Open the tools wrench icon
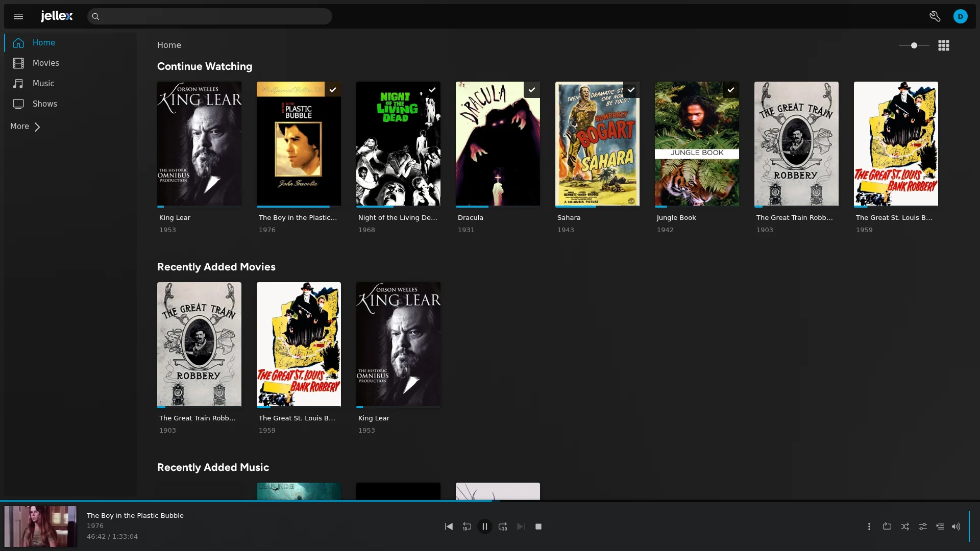 pyautogui.click(x=935, y=16)
